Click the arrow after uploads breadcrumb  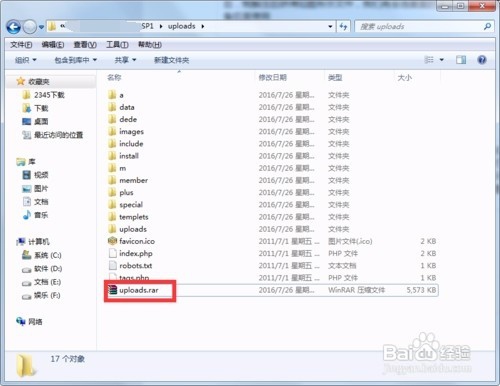[x=203, y=26]
